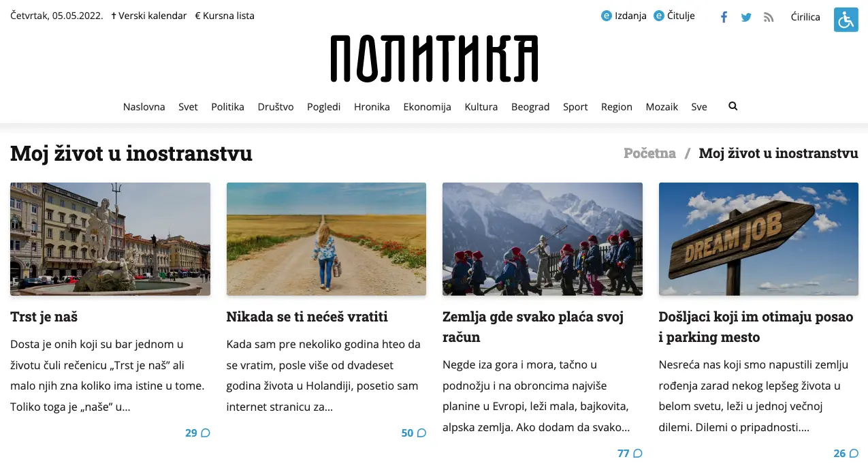
Task: Open the Kursna lista link
Action: pos(225,16)
